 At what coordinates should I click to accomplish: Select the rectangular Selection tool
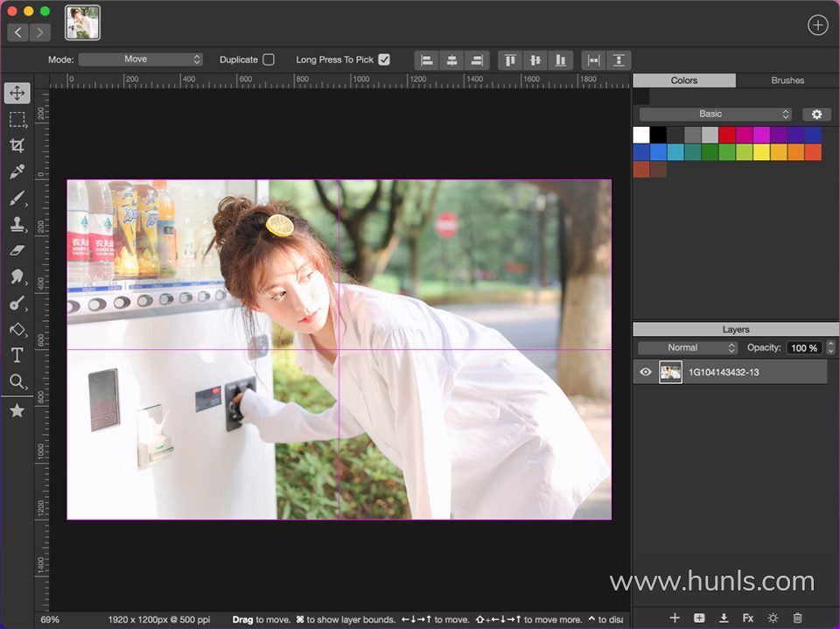(x=17, y=119)
